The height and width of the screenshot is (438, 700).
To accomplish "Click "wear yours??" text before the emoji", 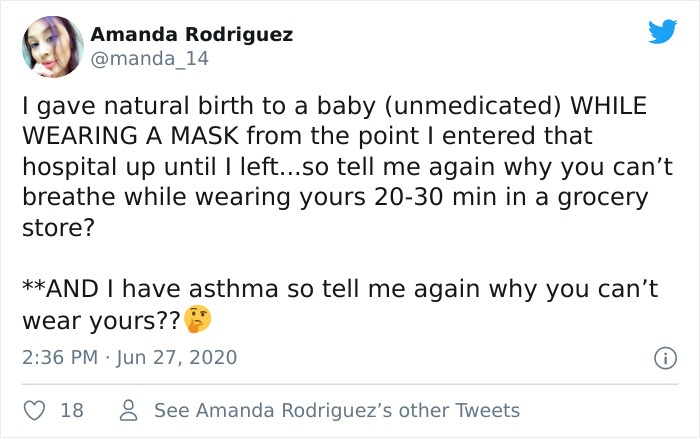I will point(100,322).
